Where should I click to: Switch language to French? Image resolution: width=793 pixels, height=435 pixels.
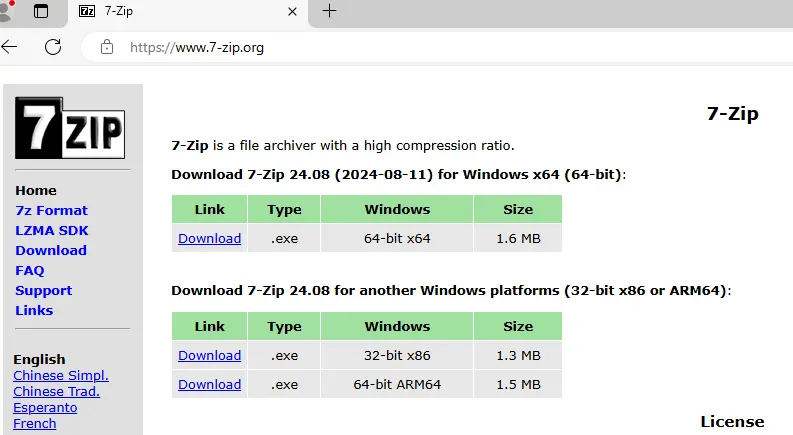point(34,423)
